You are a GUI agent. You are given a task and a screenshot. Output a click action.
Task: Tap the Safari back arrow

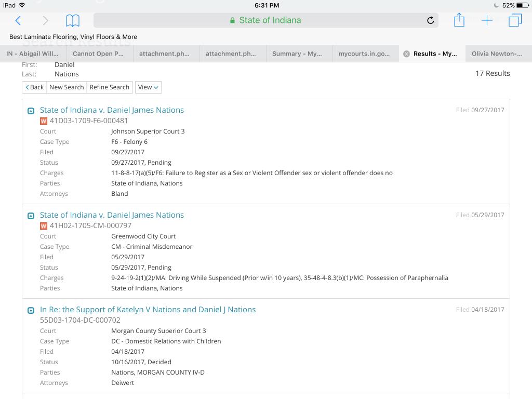pyautogui.click(x=18, y=20)
